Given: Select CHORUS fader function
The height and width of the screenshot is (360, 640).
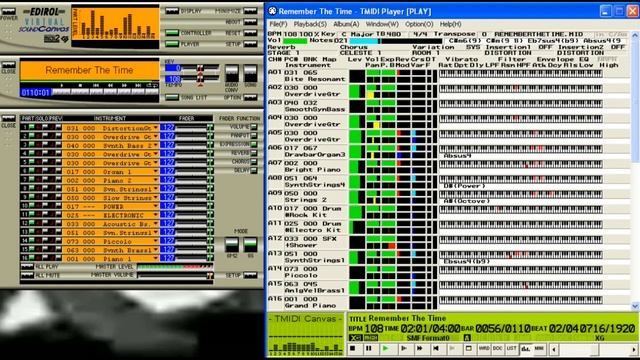Looking at the screenshot, I should (254, 162).
